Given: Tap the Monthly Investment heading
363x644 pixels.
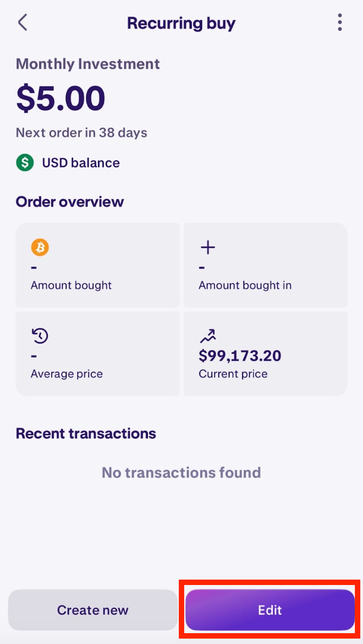Looking at the screenshot, I should (x=88, y=64).
